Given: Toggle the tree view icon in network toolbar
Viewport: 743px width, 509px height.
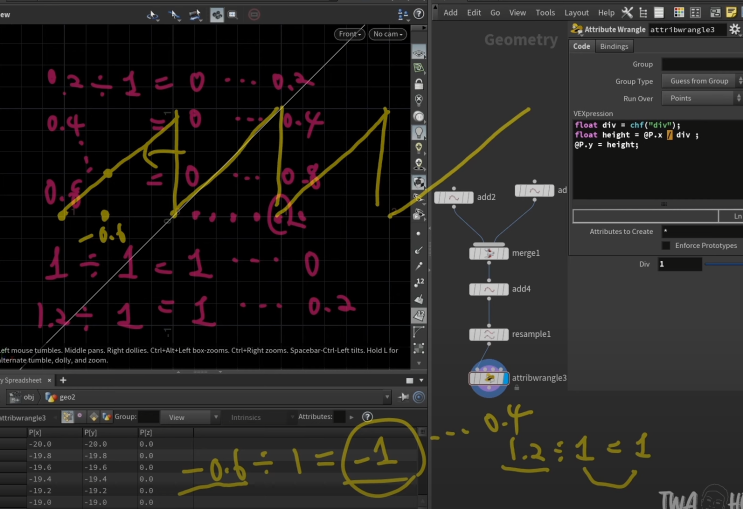Looking at the screenshot, I should (643, 13).
